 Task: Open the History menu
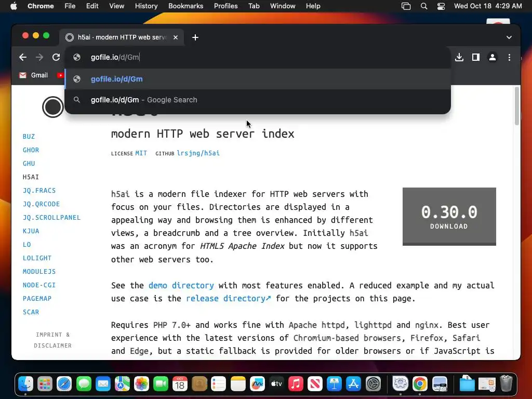click(x=146, y=6)
